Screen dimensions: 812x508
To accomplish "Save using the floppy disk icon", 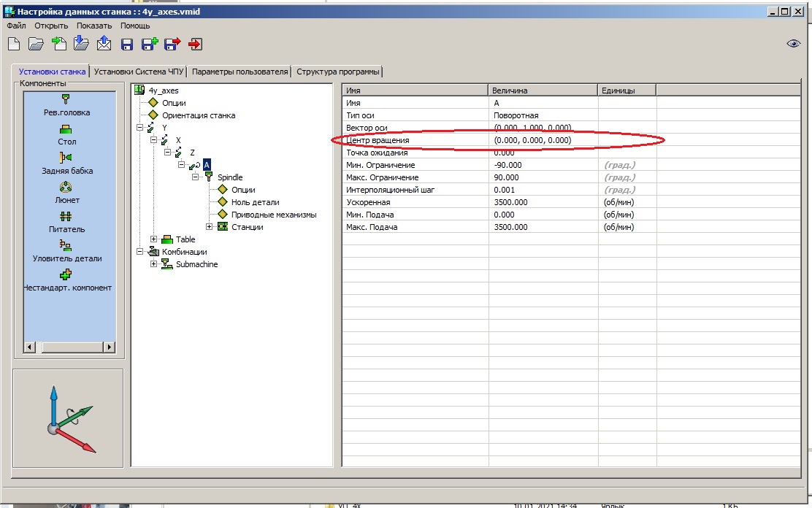I will click(127, 45).
